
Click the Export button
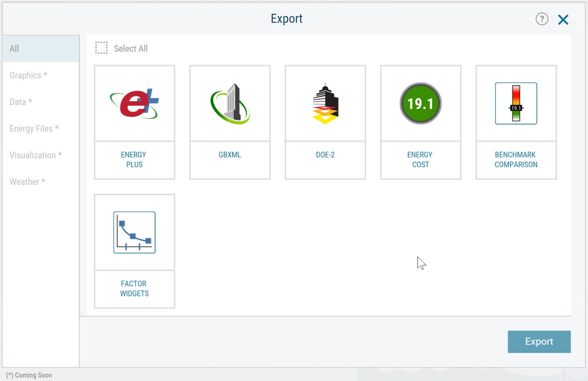click(x=539, y=341)
